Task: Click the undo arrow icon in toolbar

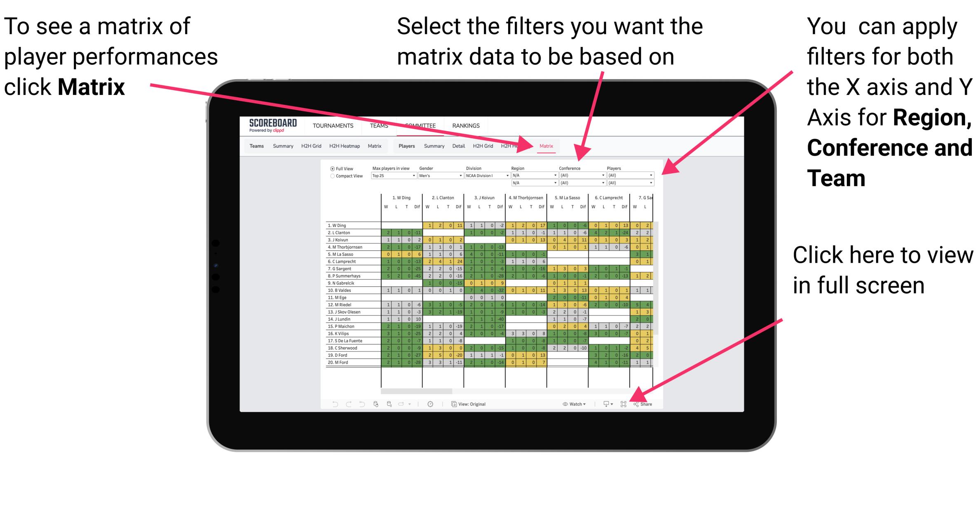Action: (329, 403)
